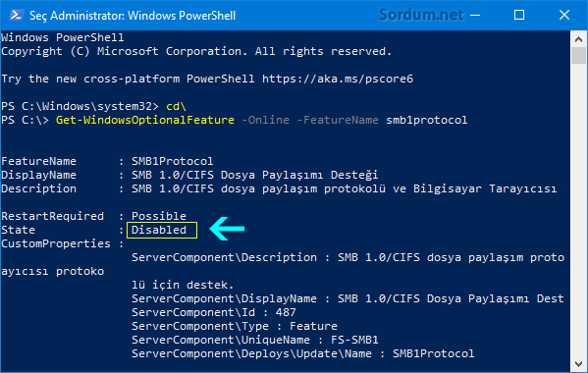This screenshot has height=373, width=588.
Task: Click the scrollbar down arrow
Action: [x=578, y=363]
